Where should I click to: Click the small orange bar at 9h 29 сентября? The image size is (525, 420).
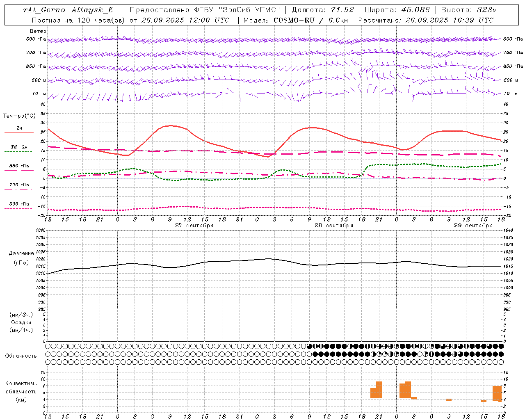[x=449, y=399]
